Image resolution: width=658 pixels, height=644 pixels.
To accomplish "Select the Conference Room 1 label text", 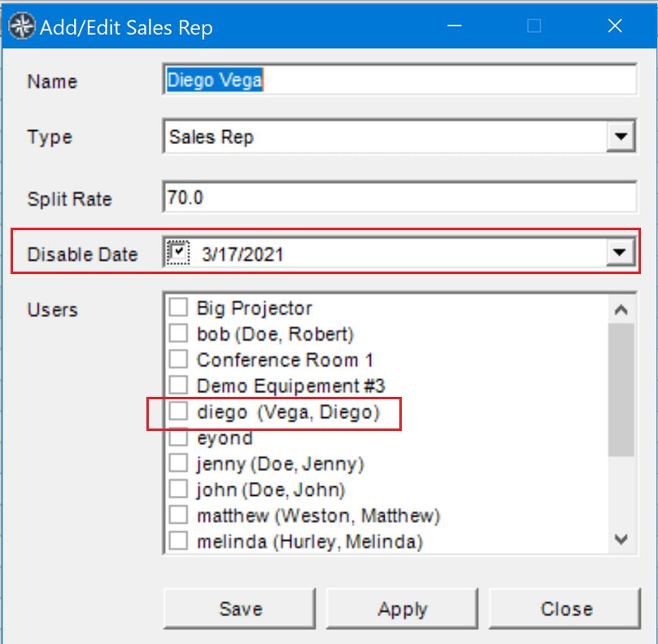I will 285,360.
